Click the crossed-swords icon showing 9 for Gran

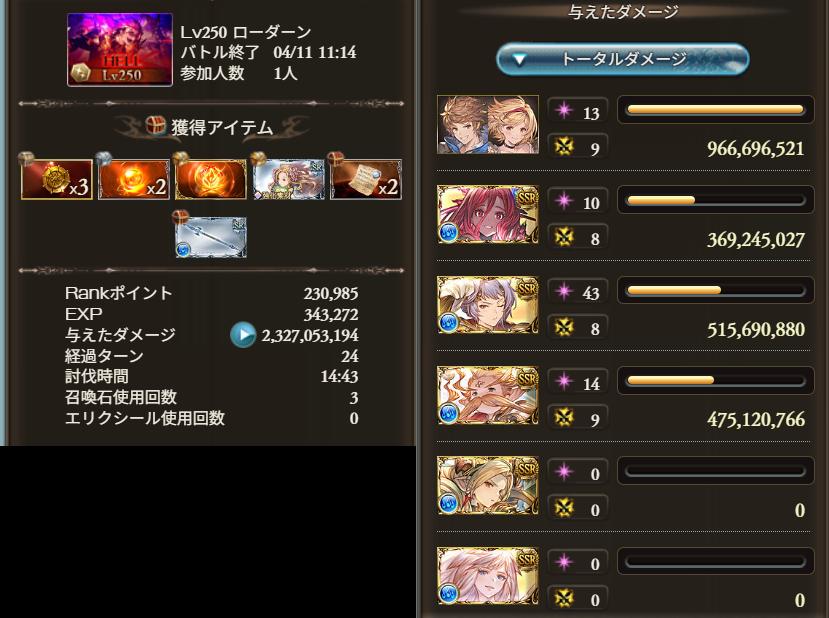point(564,146)
